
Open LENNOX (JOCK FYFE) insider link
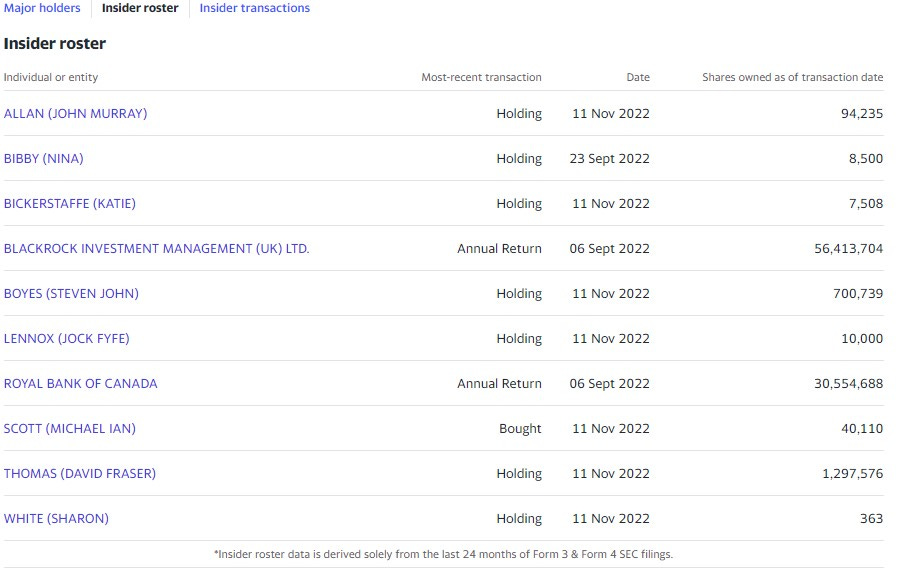point(67,338)
